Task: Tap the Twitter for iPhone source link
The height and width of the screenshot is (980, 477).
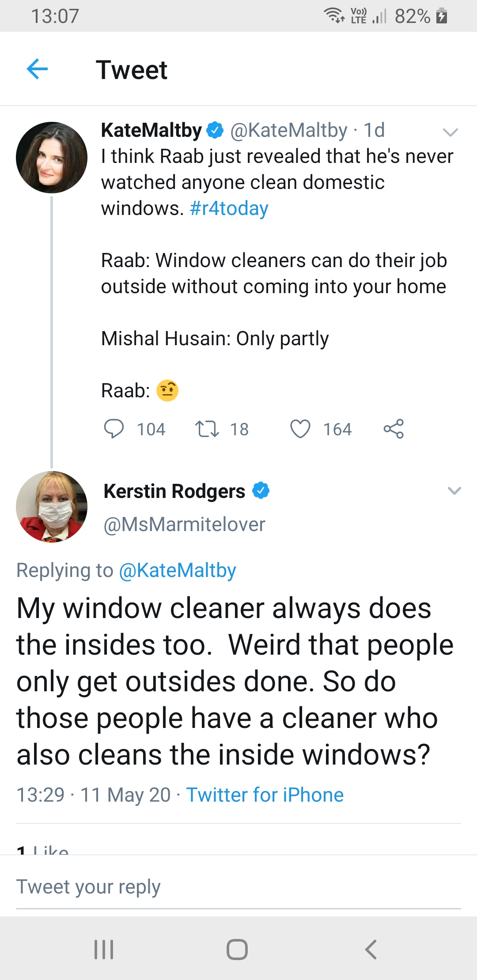Action: point(265,795)
